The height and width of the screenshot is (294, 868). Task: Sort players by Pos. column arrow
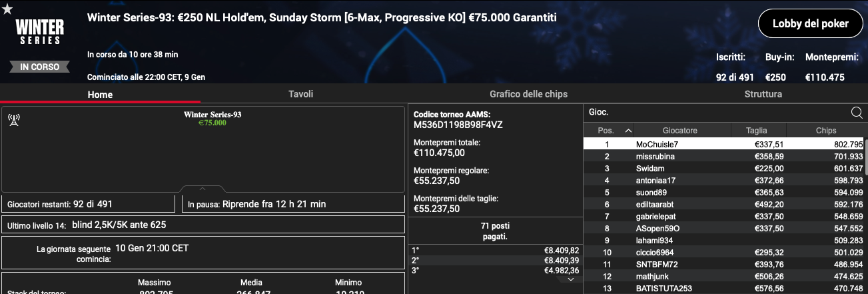pyautogui.click(x=628, y=131)
